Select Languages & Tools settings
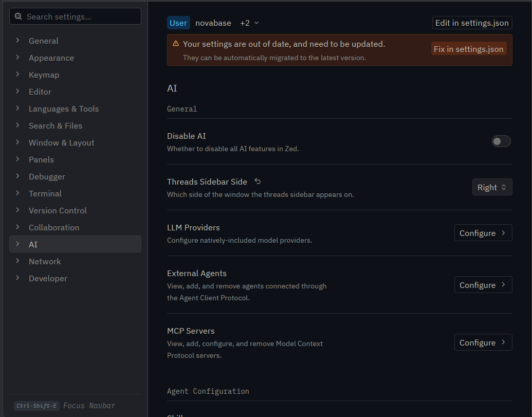 [75, 108]
